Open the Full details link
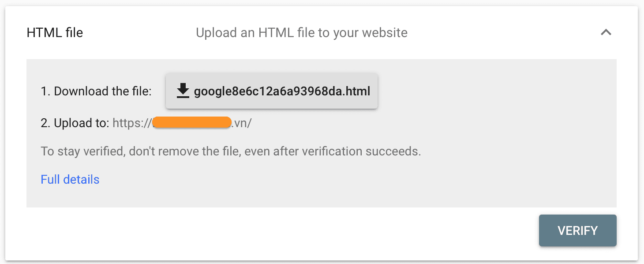 click(x=70, y=179)
